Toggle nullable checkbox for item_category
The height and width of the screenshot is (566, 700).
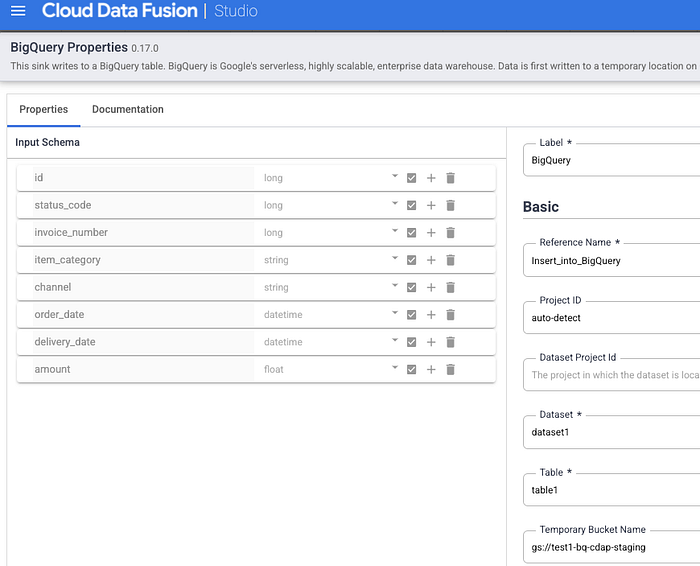click(x=412, y=260)
